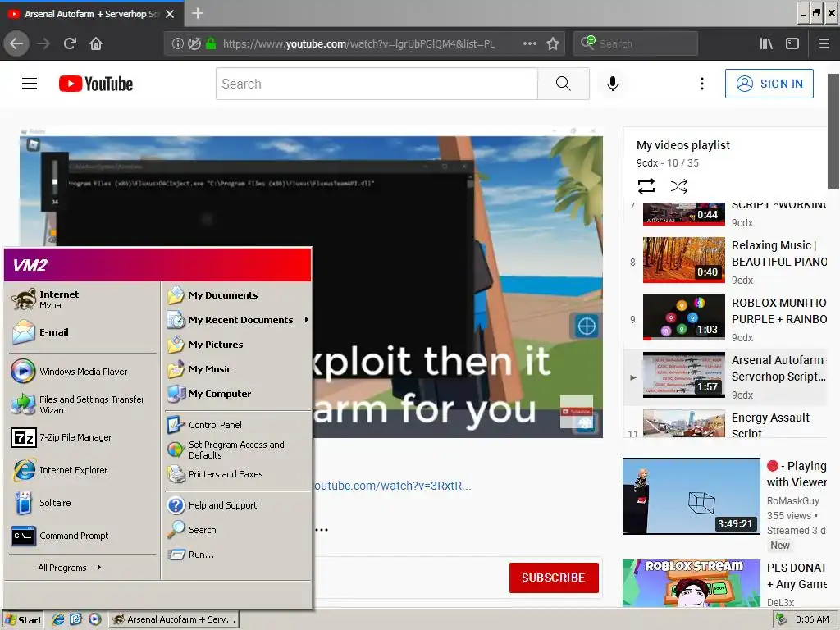The height and width of the screenshot is (630, 840).
Task: Open Files and Settings Transfer Wizard
Action: point(78,404)
